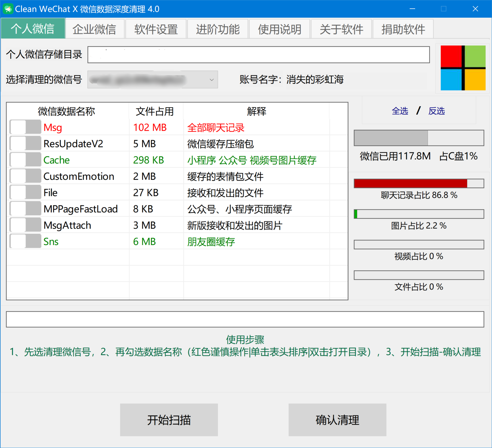Minimize the Clean WeChat X window

click(x=412, y=9)
